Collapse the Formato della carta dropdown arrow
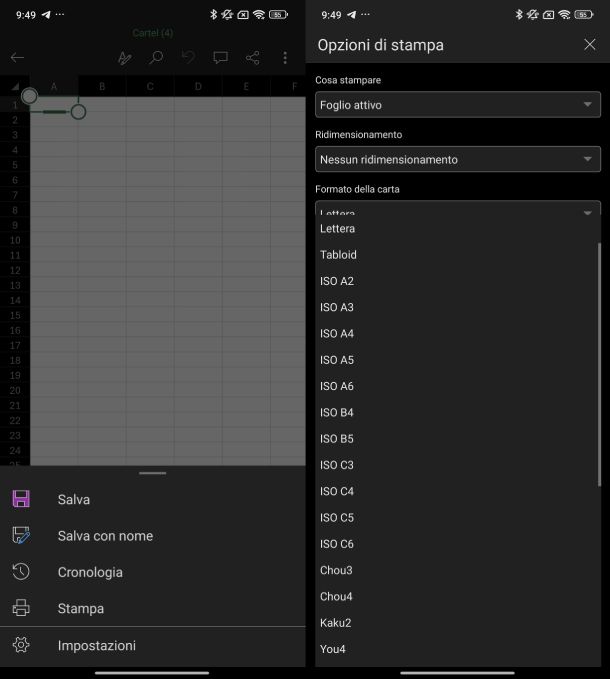This screenshot has width=610, height=679. click(587, 213)
